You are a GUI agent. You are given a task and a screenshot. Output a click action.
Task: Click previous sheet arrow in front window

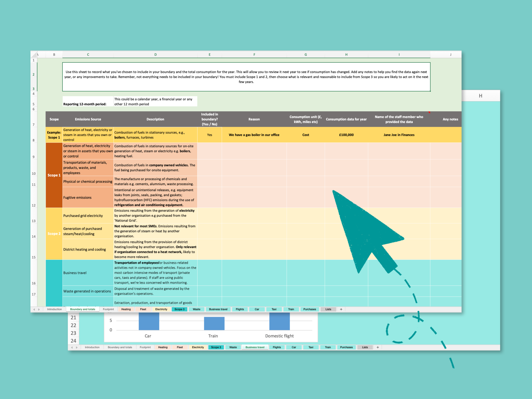34,309
